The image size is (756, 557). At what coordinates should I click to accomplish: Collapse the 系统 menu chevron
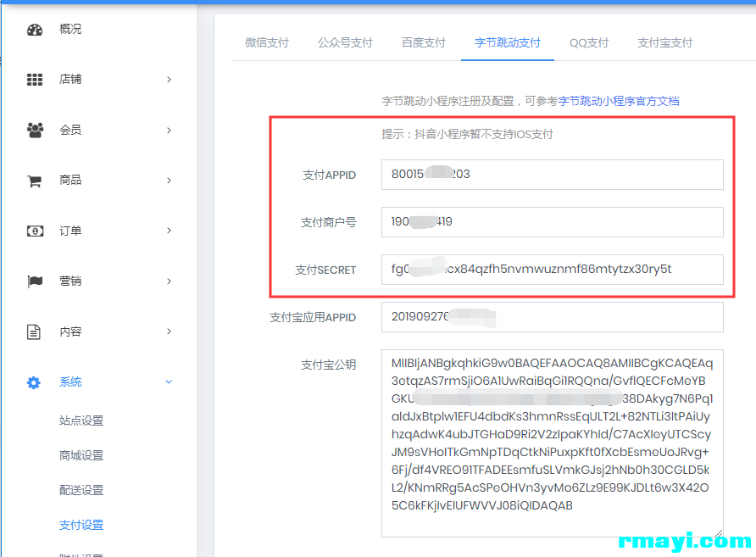(x=169, y=382)
